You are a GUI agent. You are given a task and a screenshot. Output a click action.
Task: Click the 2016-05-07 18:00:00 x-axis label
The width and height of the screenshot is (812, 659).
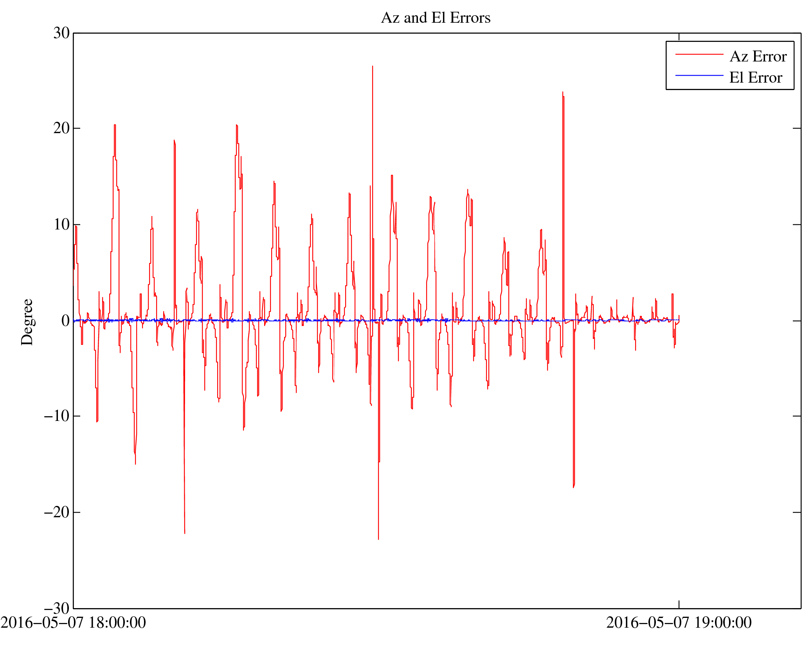tap(73, 623)
